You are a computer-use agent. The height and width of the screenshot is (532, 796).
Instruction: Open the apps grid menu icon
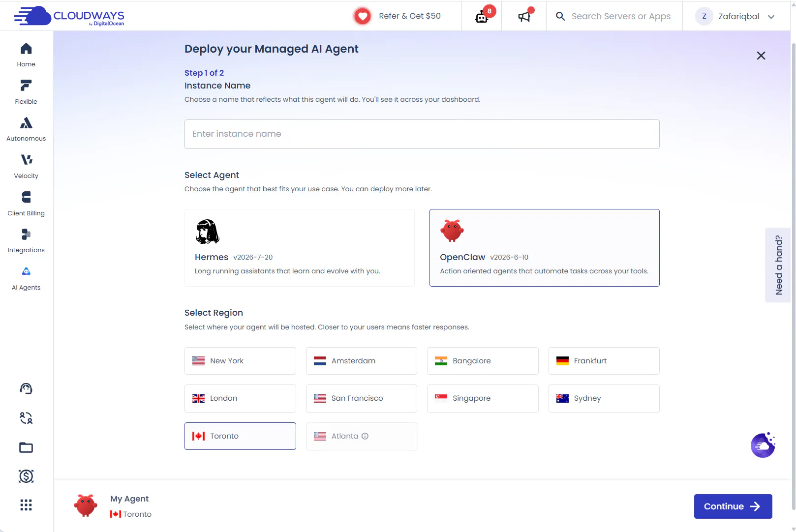pos(26,505)
